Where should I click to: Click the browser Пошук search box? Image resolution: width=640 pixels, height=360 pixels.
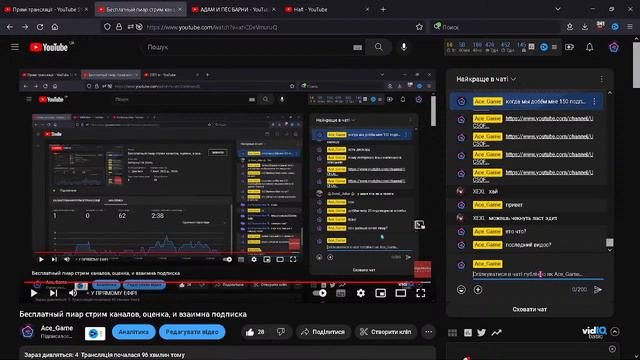(496, 27)
